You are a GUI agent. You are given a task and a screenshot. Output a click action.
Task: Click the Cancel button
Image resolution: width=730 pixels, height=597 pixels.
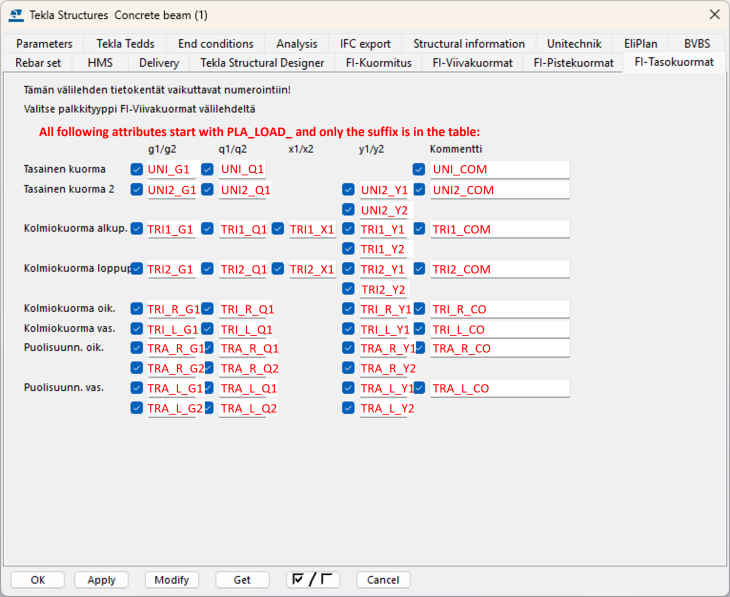coord(383,580)
